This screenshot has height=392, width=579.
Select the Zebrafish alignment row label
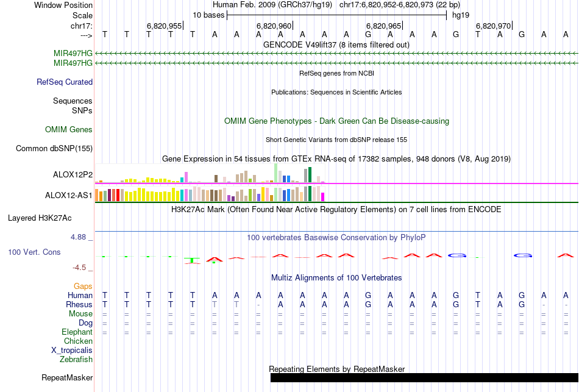(x=76, y=359)
